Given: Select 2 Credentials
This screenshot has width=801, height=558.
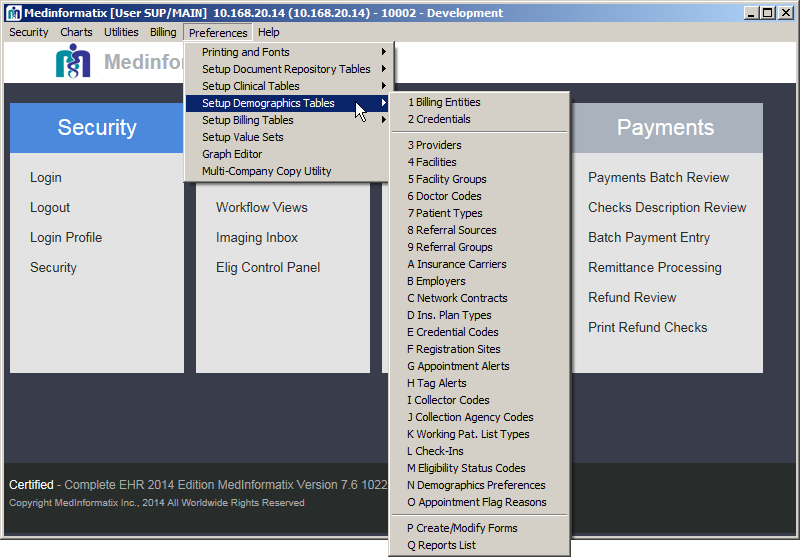Looking at the screenshot, I should (x=479, y=119).
